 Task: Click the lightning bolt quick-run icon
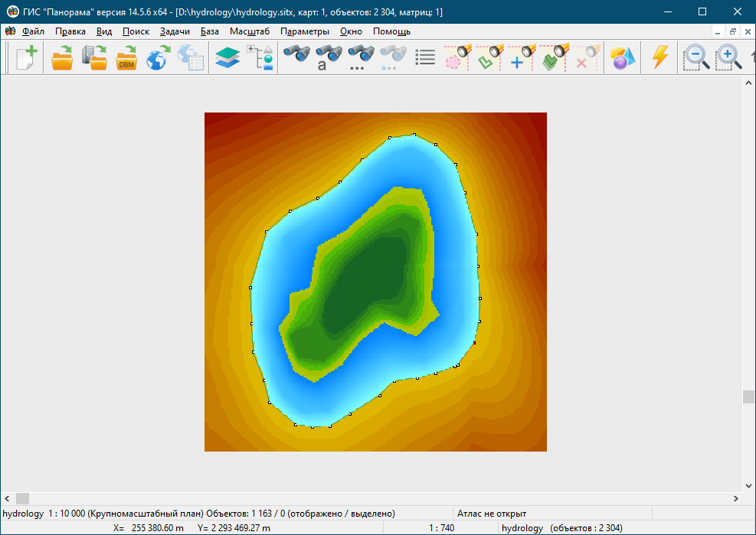click(x=659, y=58)
